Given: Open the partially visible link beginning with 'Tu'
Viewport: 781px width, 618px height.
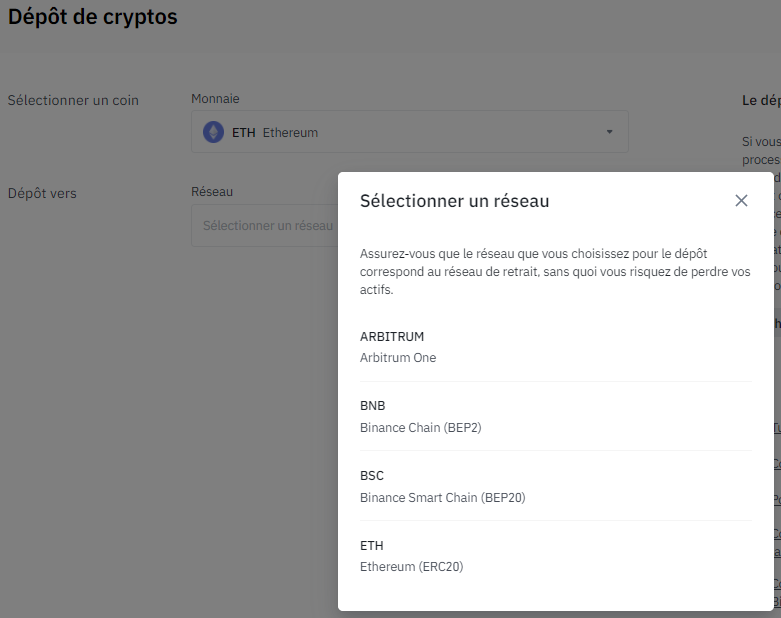Looking at the screenshot, I should (777, 427).
